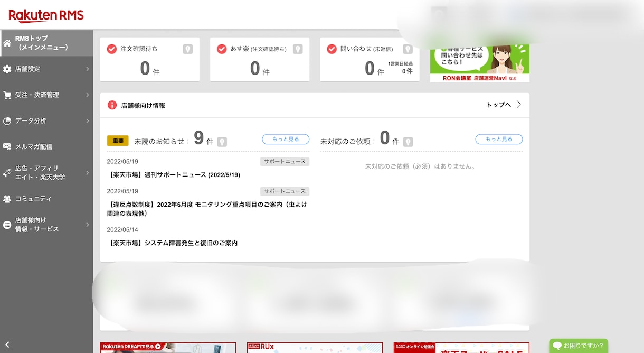Open the 店舗設定 menu item
Screen dimensions: 644x353
tap(46, 69)
